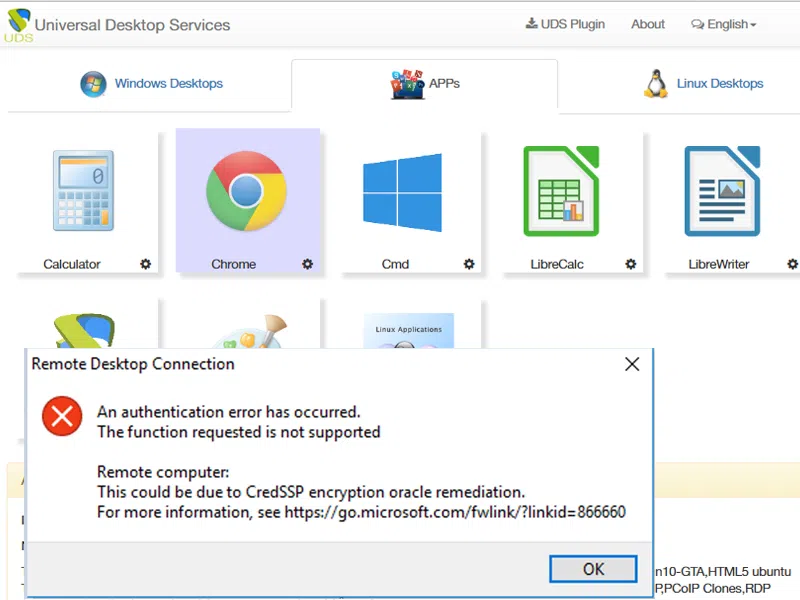Switch to the Linux Desktops tab
Viewport: 800px width, 600px height.
703,84
